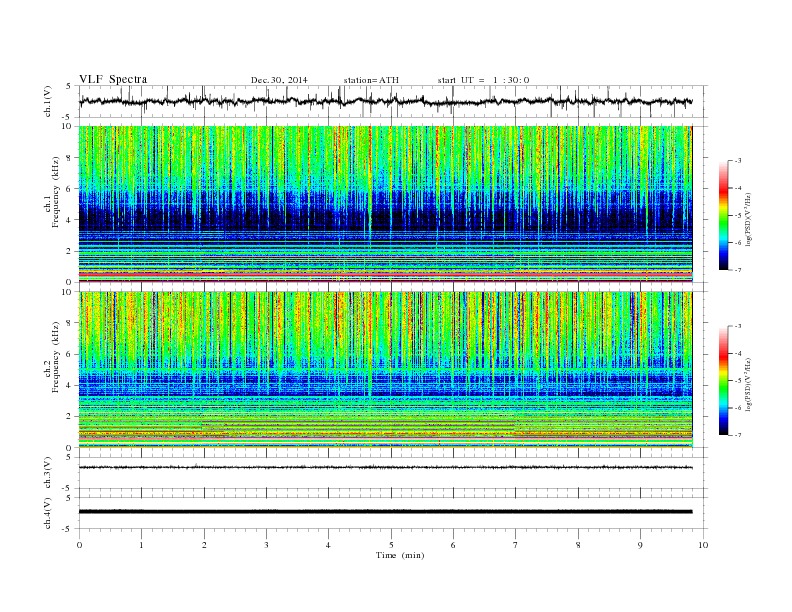Click time axis tick label "5"
The width and height of the screenshot is (792, 612).
coord(391,545)
